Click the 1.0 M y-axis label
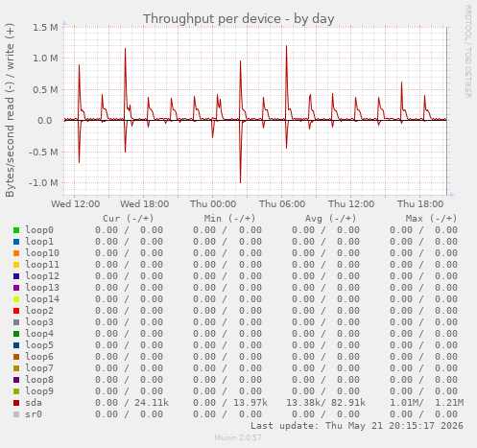Screen dimensions: 477x448 tap(45, 59)
